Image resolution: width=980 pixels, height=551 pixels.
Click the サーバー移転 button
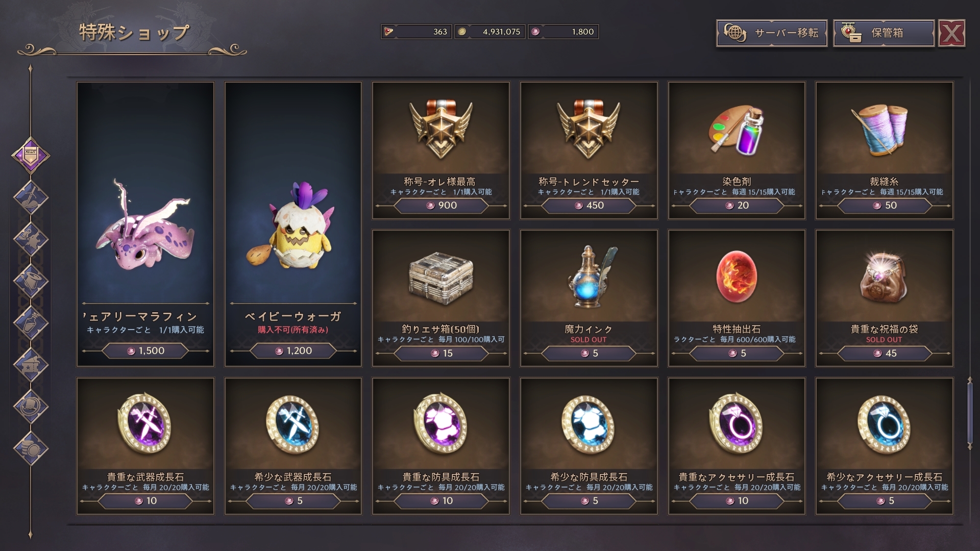click(x=772, y=33)
